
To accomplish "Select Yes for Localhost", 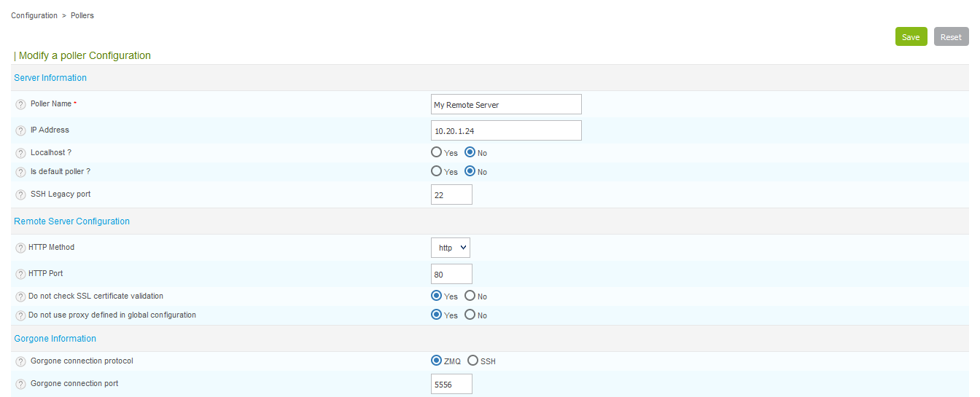I will [x=437, y=152].
